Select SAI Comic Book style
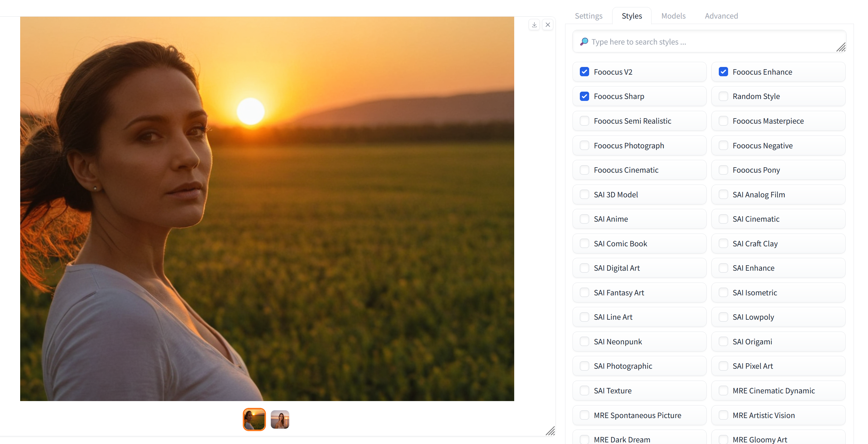The width and height of the screenshot is (868, 444). [x=584, y=243]
